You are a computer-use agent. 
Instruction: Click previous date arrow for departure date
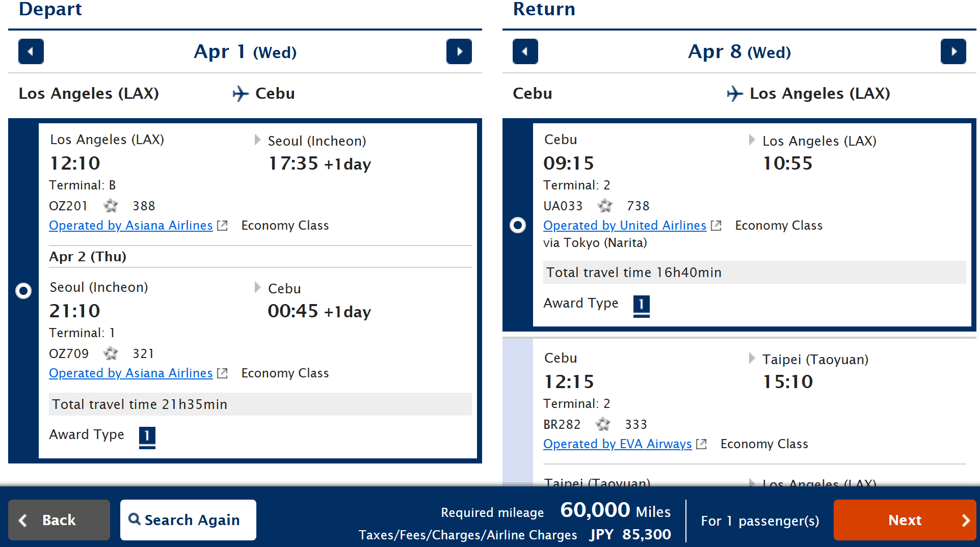[x=31, y=51]
